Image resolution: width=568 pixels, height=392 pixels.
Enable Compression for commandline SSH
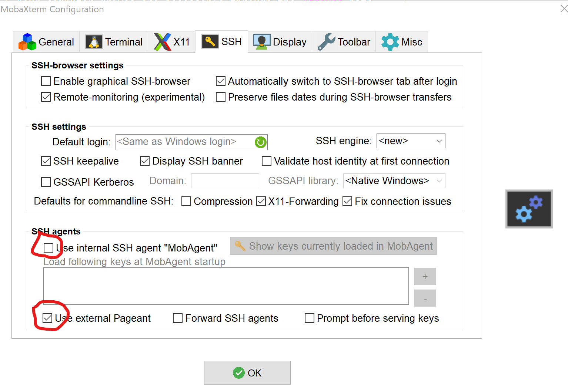(x=186, y=201)
